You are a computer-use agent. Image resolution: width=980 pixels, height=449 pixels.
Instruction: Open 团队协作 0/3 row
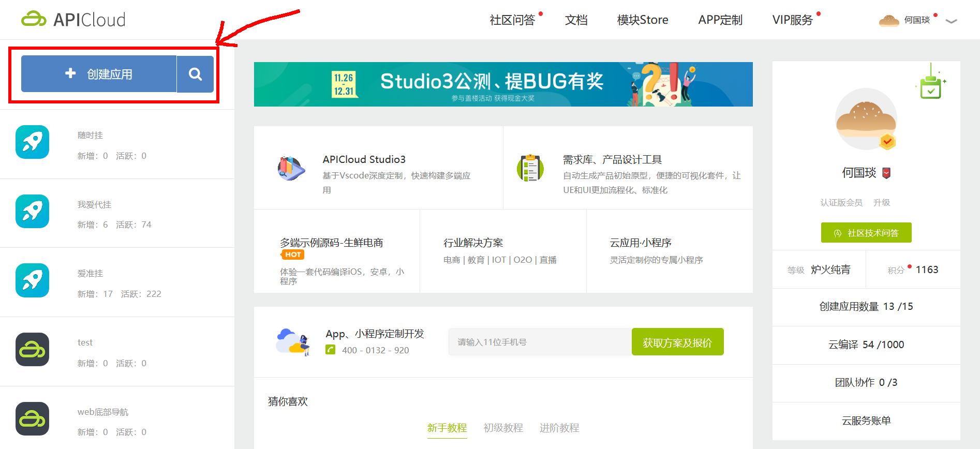[866, 383]
